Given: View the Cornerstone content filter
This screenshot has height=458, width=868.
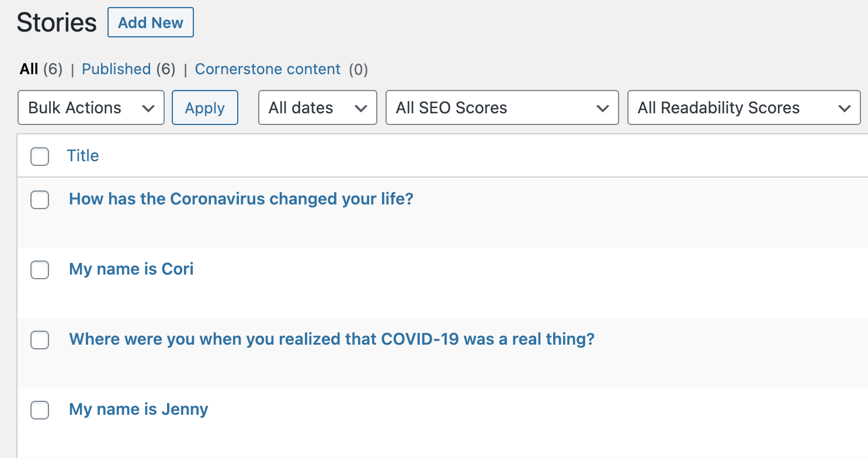Looking at the screenshot, I should pyautogui.click(x=268, y=69).
